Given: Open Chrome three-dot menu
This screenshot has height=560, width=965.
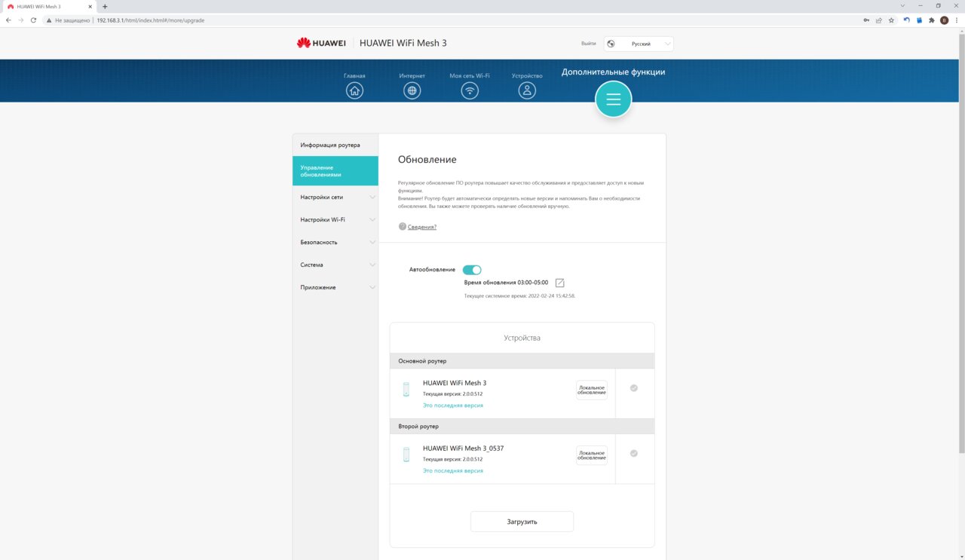Looking at the screenshot, I should coord(956,20).
